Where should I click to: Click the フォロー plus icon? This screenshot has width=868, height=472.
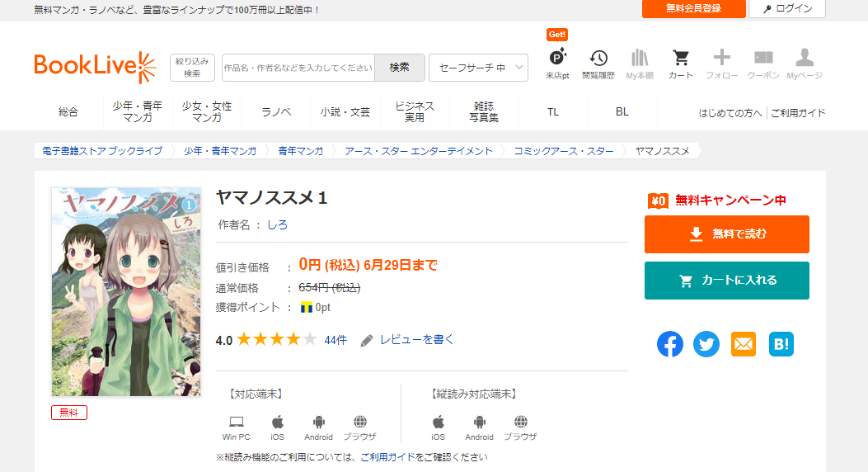pyautogui.click(x=722, y=59)
